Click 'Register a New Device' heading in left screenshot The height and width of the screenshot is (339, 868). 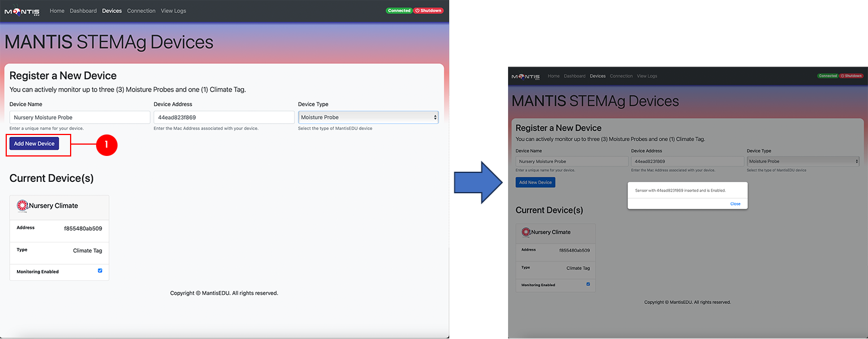coord(63,76)
